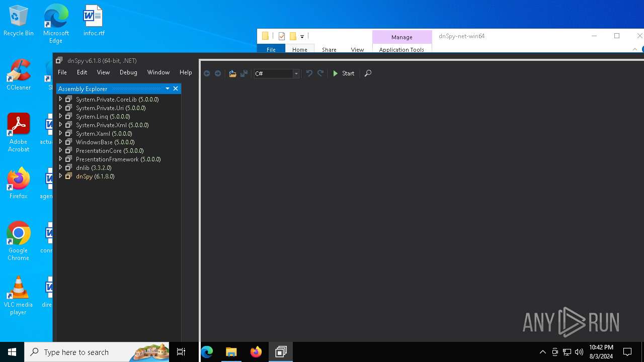Expand PresentationFramework assembly node

click(60, 159)
